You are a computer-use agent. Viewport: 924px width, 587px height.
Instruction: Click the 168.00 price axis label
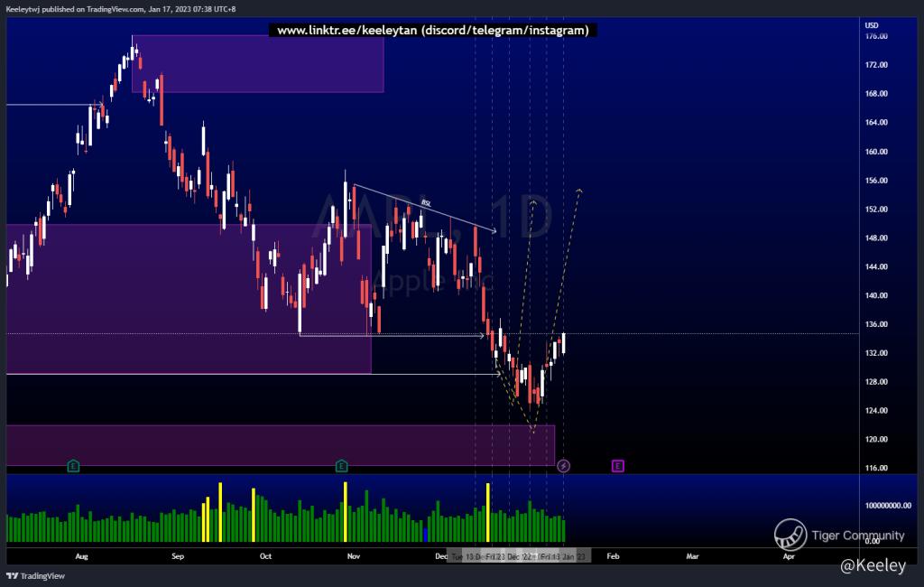tap(876, 94)
